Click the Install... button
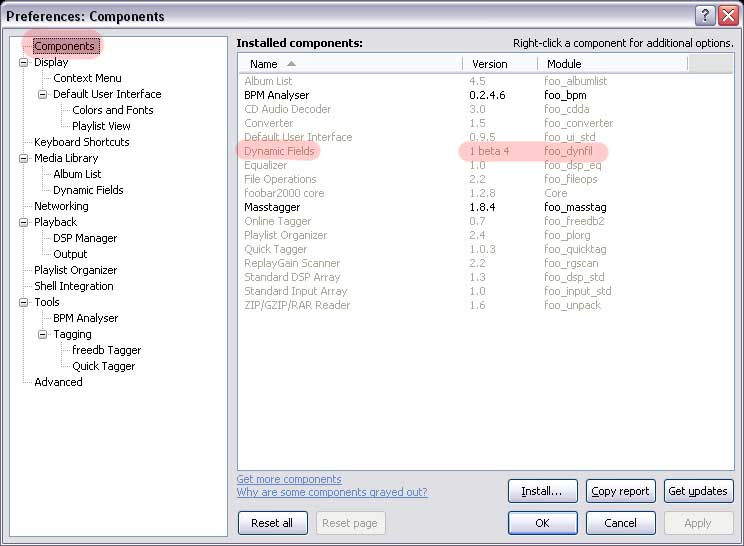Image resolution: width=744 pixels, height=546 pixels. pos(542,491)
